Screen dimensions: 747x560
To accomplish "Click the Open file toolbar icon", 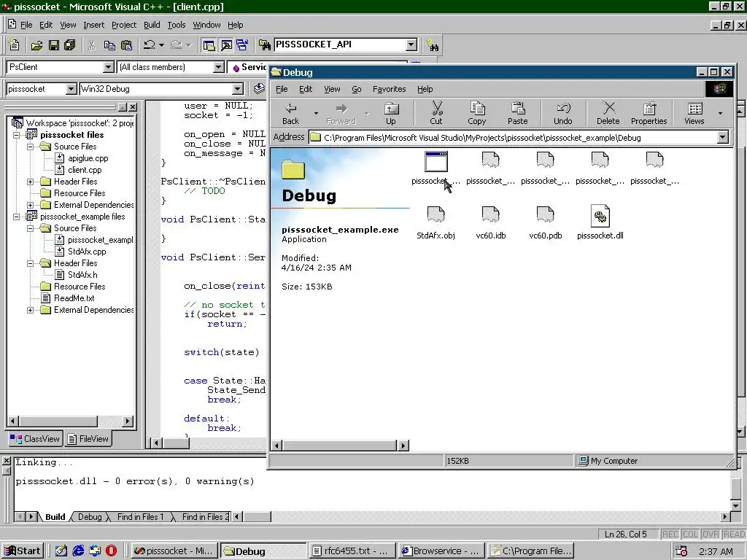I will coord(36,45).
